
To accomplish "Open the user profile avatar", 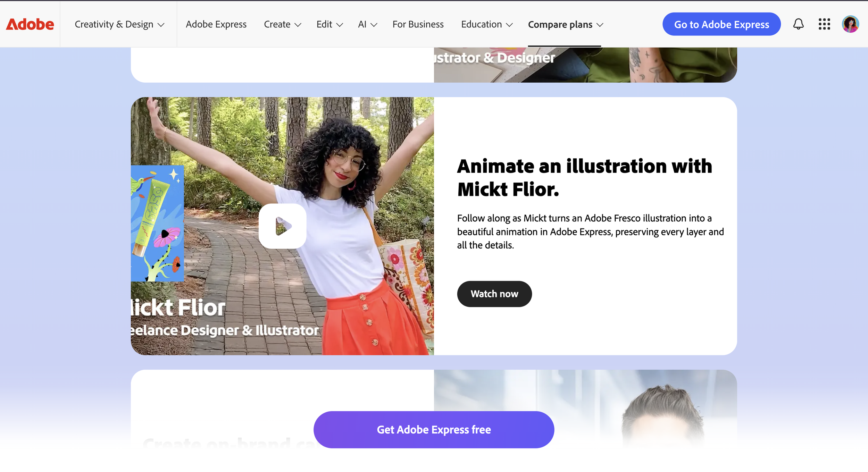I will click(850, 24).
